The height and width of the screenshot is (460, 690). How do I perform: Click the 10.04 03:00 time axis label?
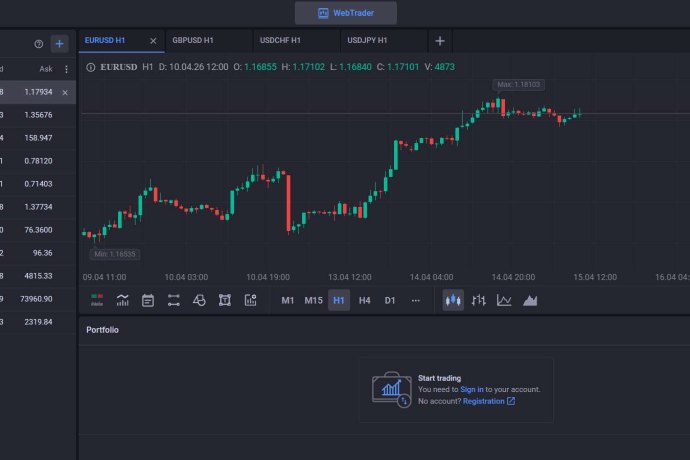pyautogui.click(x=186, y=277)
